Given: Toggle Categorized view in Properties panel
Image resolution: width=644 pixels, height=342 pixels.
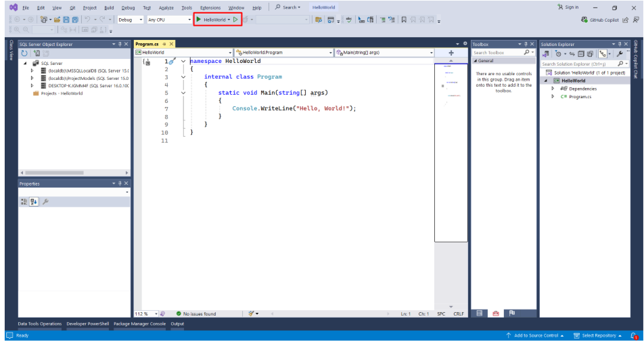Looking at the screenshot, I should pos(24,201).
